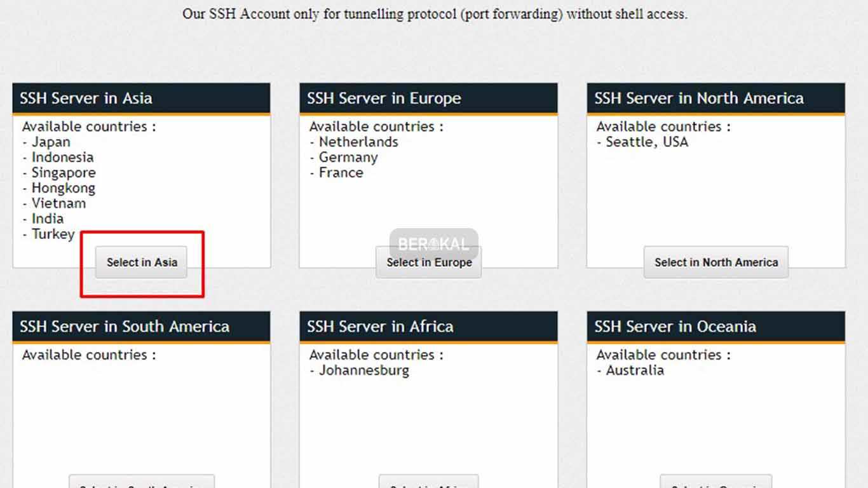The width and height of the screenshot is (868, 488).
Task: Select Netherlands in the Europe server card
Action: point(358,142)
